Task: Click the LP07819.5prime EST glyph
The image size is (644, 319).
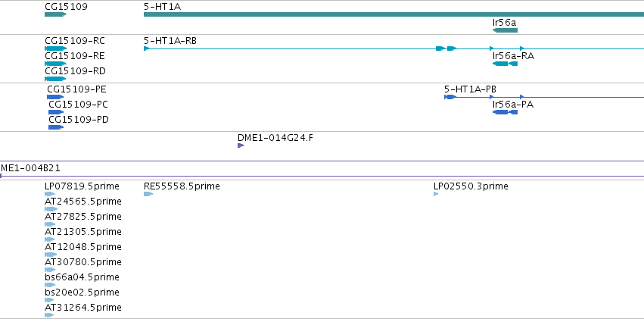Action: 50,194
